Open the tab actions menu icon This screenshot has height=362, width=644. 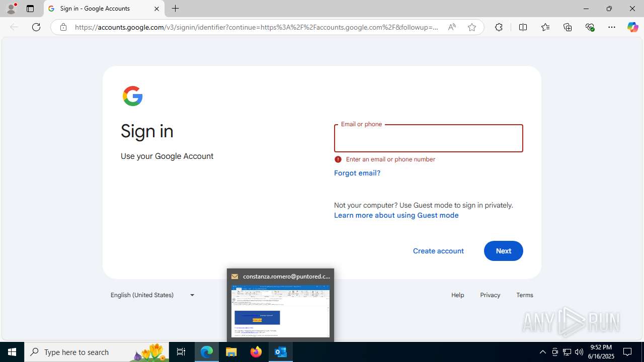(30, 9)
